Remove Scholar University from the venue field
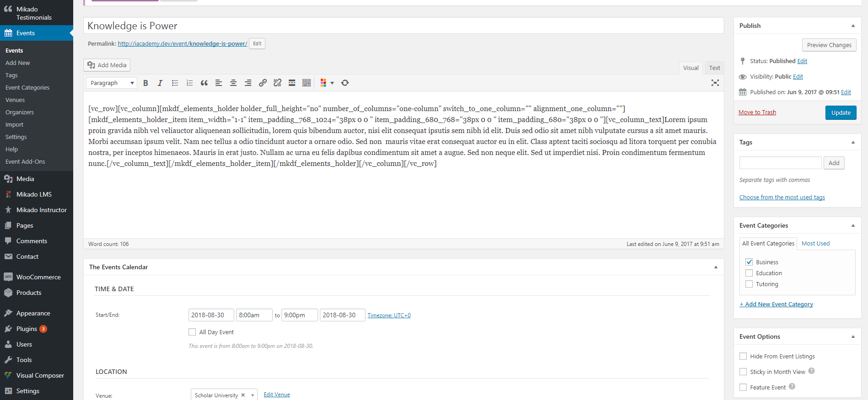868x400 pixels. [243, 395]
